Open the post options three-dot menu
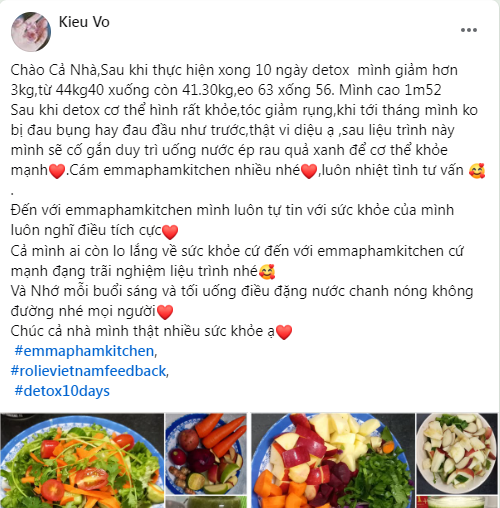This screenshot has height=508, width=500. coord(469,30)
